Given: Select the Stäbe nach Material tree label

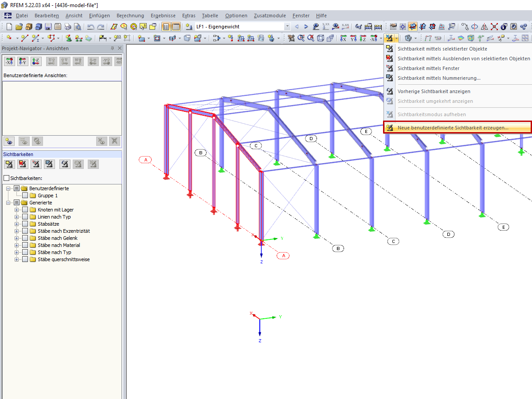Looking at the screenshot, I should click(x=59, y=245).
